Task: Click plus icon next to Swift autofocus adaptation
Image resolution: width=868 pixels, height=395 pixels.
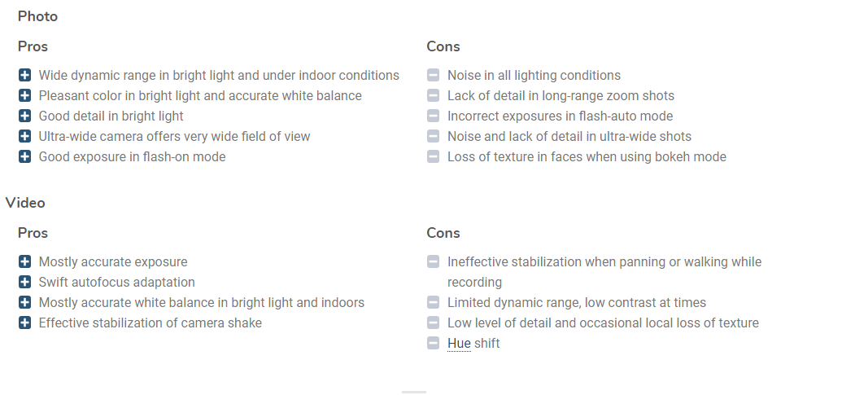Action: pos(24,282)
